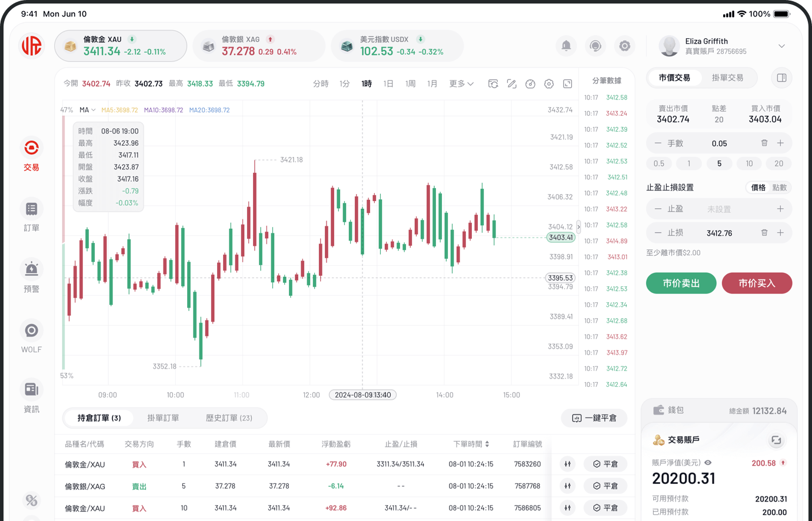Expand the 更多 timeframe dropdown

point(461,84)
